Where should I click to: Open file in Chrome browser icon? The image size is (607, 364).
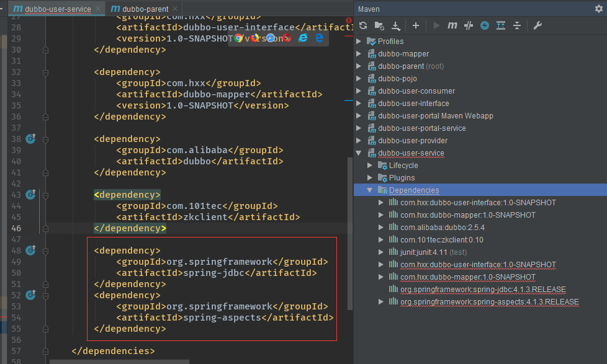tap(238, 38)
